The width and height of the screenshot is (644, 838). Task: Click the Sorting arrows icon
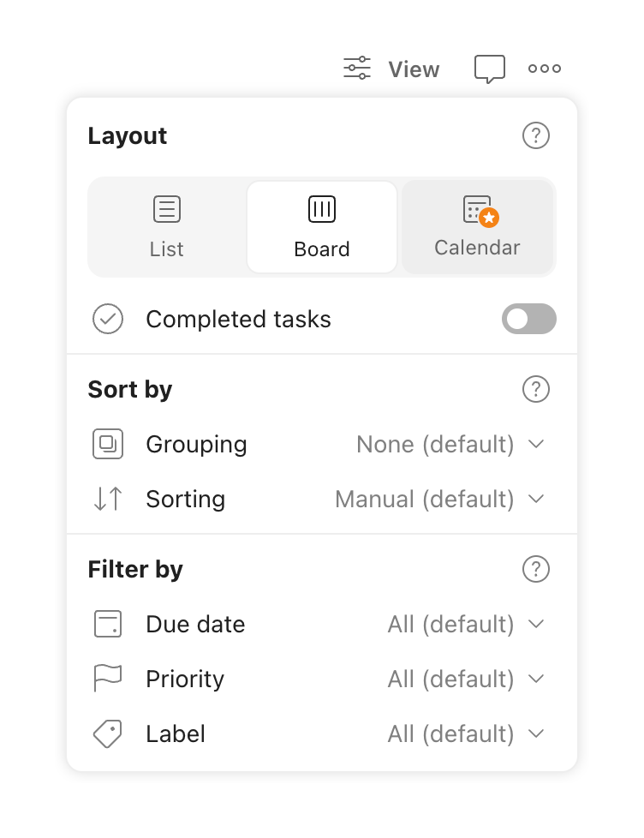107,499
